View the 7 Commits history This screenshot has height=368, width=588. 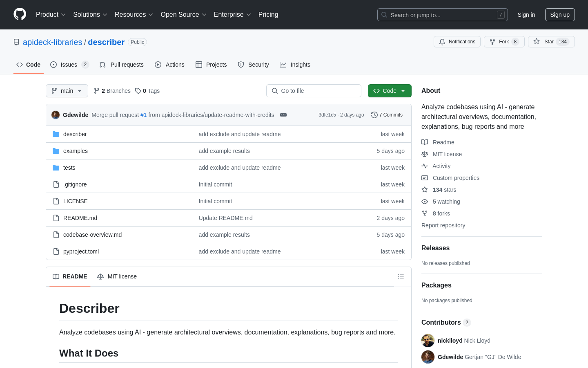tap(387, 115)
